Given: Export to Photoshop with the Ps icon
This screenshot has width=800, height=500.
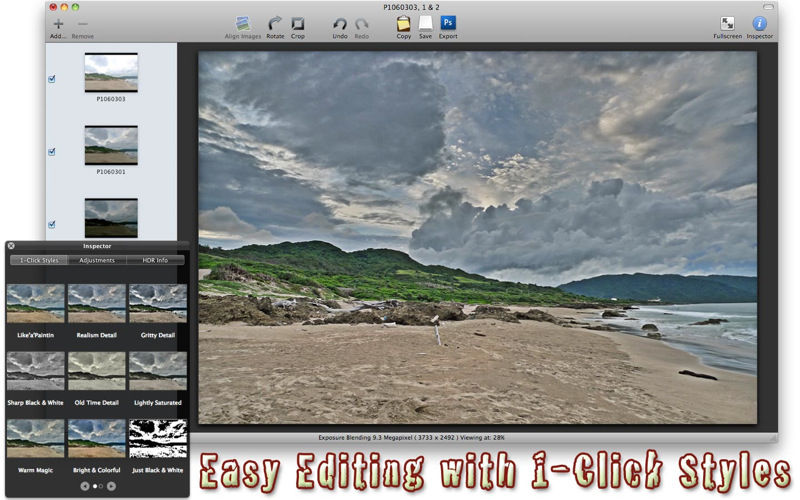Looking at the screenshot, I should (448, 23).
